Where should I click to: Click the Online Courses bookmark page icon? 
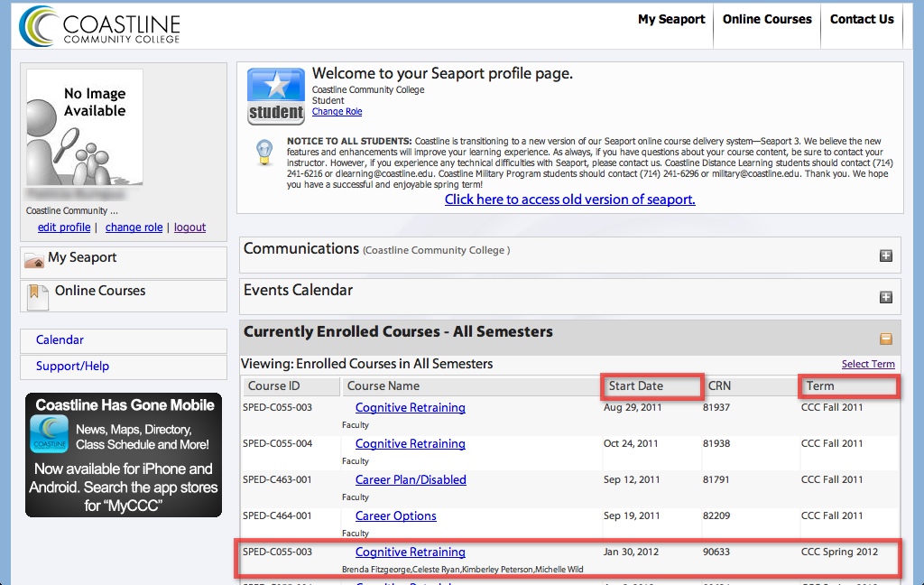[x=38, y=296]
